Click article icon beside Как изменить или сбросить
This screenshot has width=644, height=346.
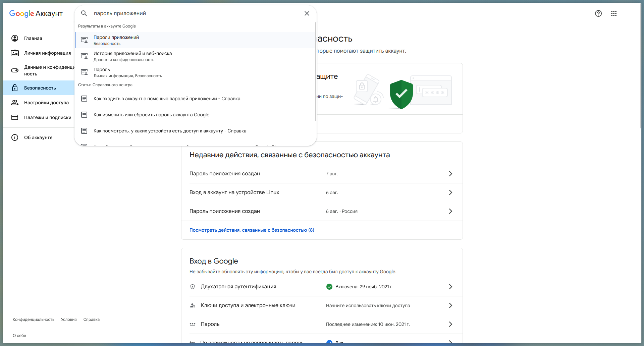pos(84,115)
